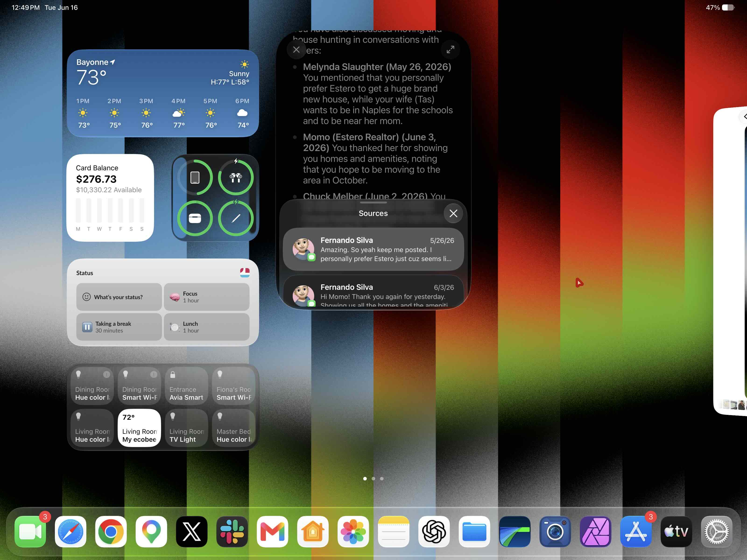Toggle Dining Room Smart Wi-Fi plug
This screenshot has width=747, height=560.
pyautogui.click(x=139, y=386)
